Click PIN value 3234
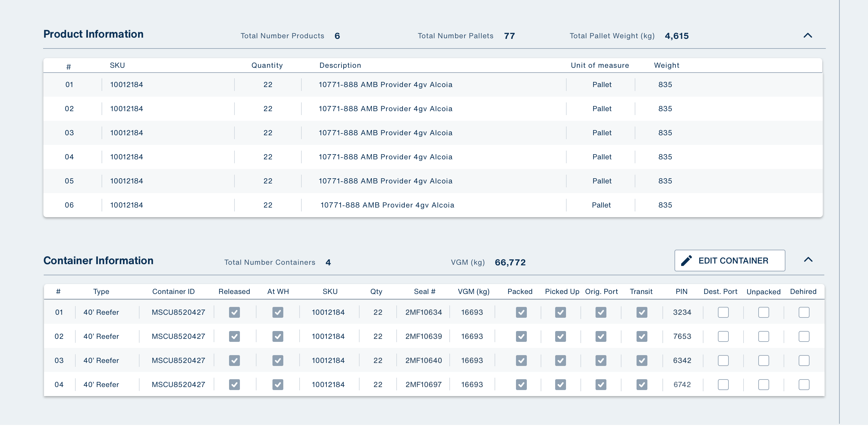 click(x=682, y=312)
